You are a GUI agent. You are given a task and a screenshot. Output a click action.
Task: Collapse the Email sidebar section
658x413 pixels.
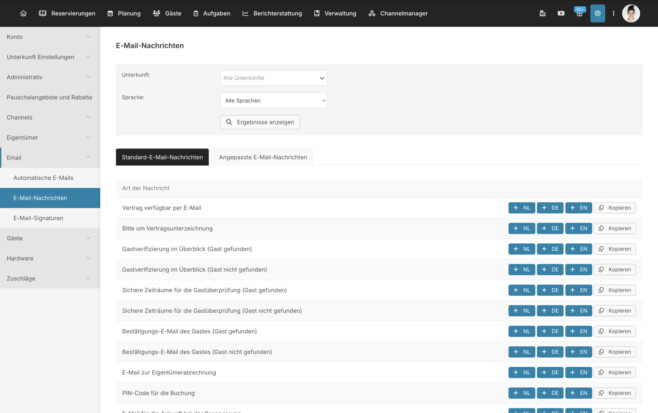pos(50,158)
